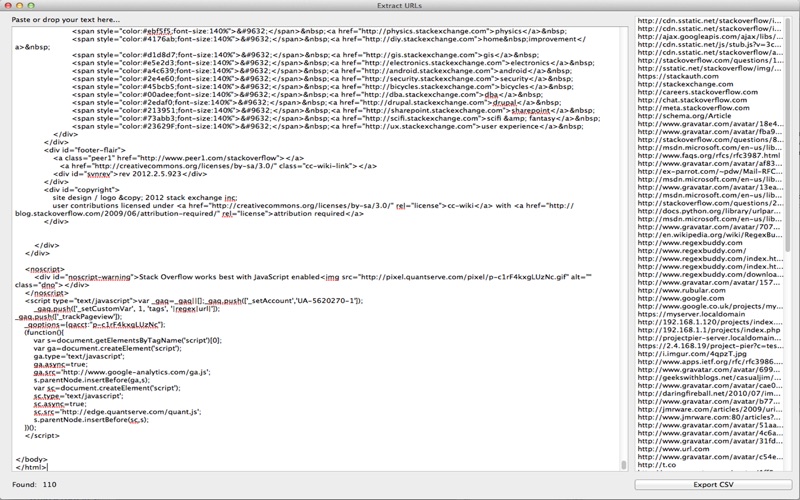800x500 pixels.
Task: Place cursor at the closing </html> line
Action: (x=31, y=467)
